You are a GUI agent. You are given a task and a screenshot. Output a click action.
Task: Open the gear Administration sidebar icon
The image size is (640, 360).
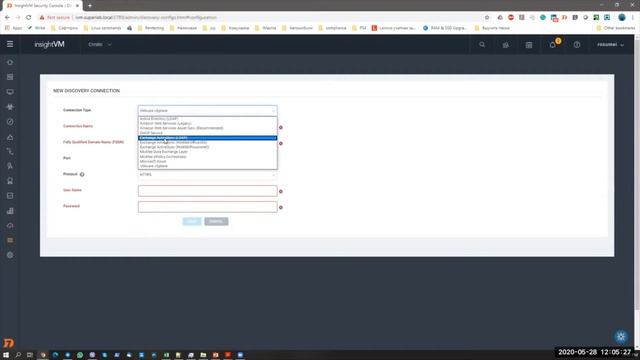click(x=10, y=255)
